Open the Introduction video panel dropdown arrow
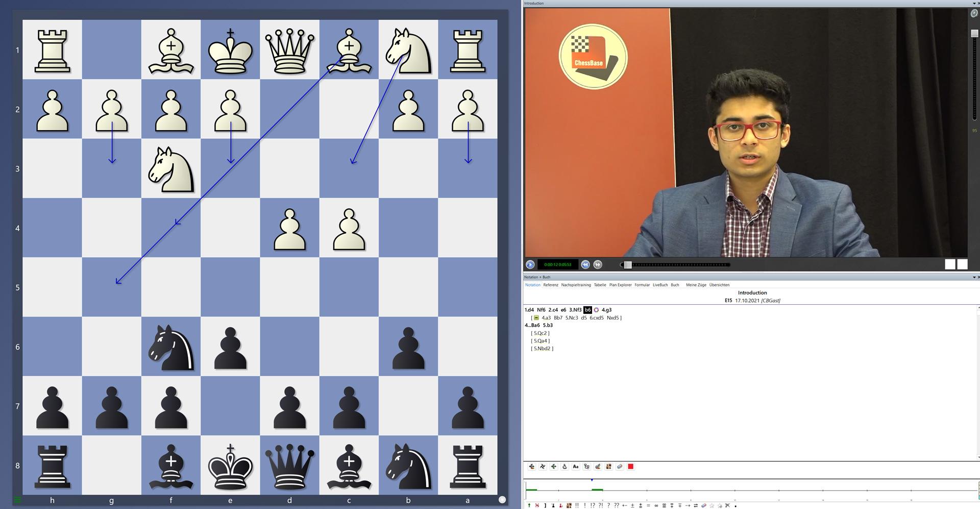The width and height of the screenshot is (980, 509). click(x=974, y=4)
